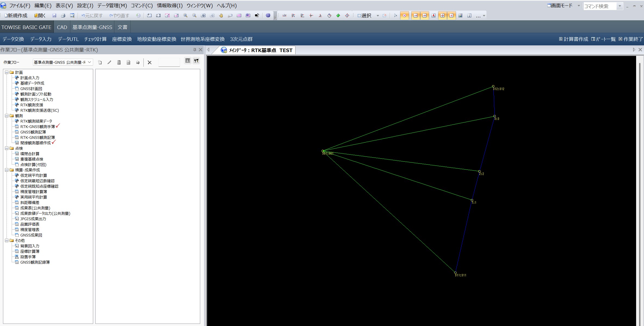644x326 pixels.
Task: Open the データ管理(M) menu
Action: click(112, 5)
